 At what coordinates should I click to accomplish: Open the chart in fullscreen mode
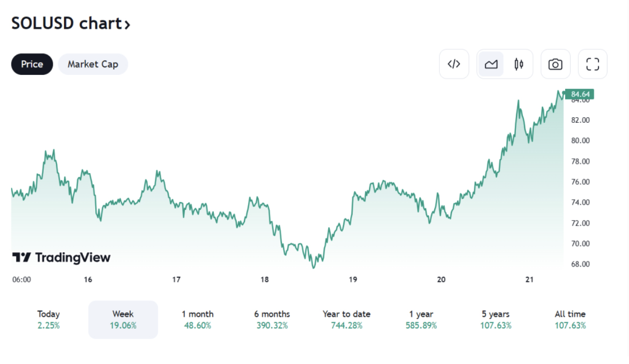[592, 64]
